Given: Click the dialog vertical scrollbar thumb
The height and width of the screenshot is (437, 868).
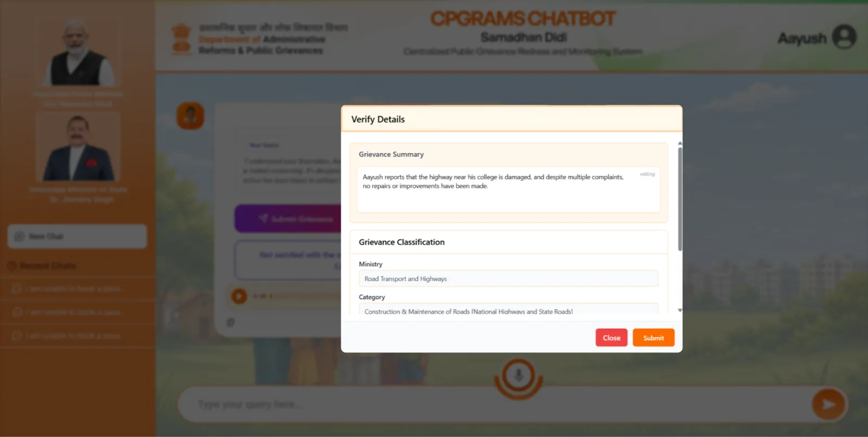Looking at the screenshot, I should pos(680,199).
